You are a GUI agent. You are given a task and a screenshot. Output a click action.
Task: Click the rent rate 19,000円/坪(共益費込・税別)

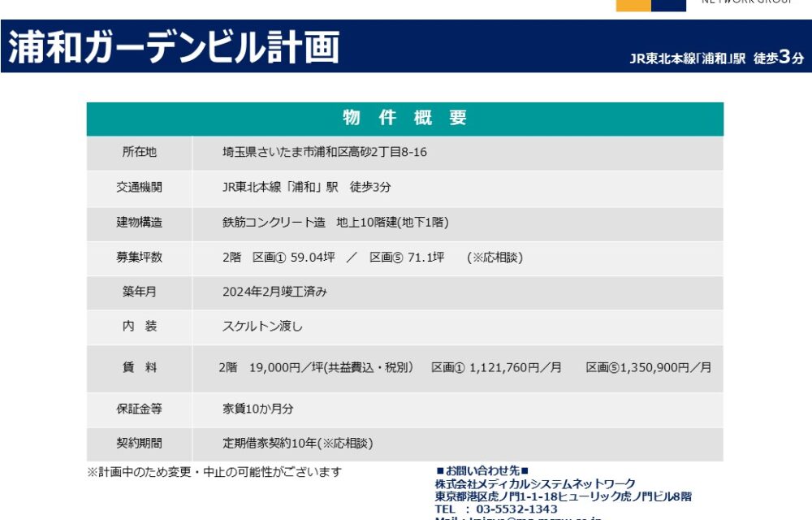click(331, 368)
